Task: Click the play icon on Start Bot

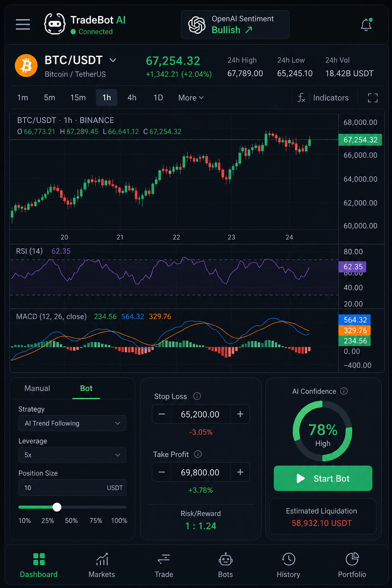Action: point(301,479)
